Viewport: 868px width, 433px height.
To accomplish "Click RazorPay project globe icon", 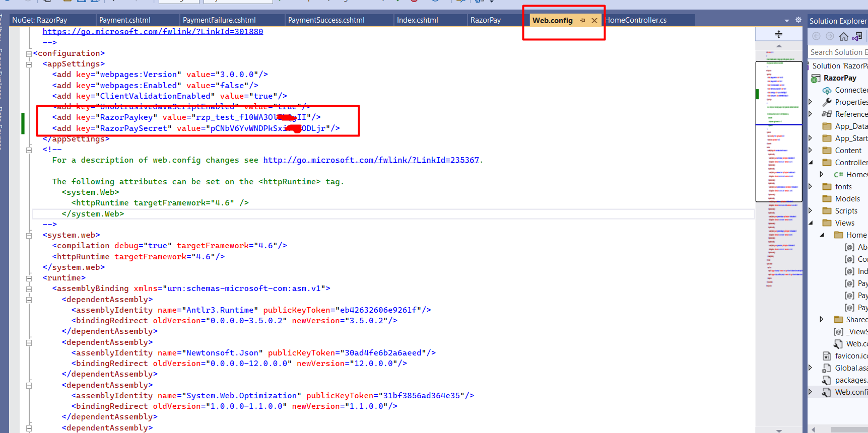I will pyautogui.click(x=815, y=79).
